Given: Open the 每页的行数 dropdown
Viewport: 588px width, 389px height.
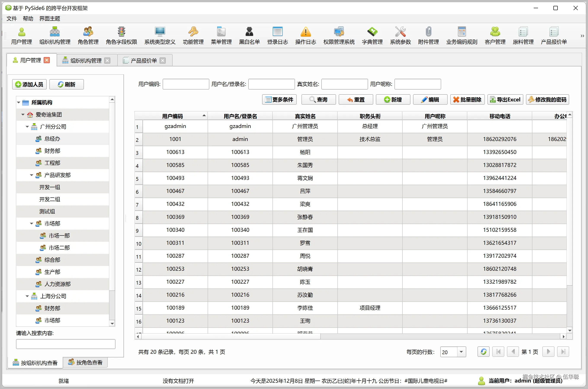Looking at the screenshot, I should pyautogui.click(x=461, y=352).
